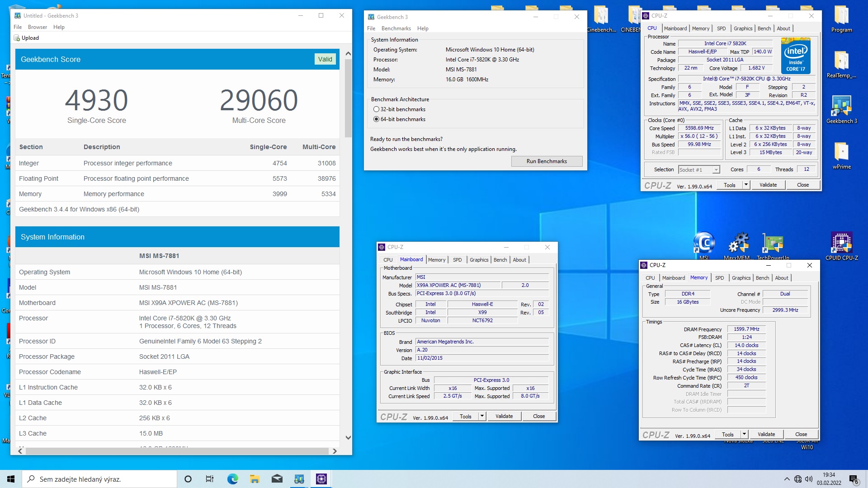Select 64-bit benchmarks radio option
Viewport: 868px width, 488px height.
(376, 119)
